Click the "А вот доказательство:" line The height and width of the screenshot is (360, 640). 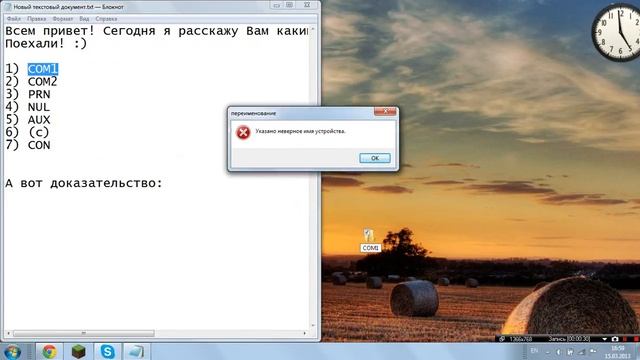(84, 183)
